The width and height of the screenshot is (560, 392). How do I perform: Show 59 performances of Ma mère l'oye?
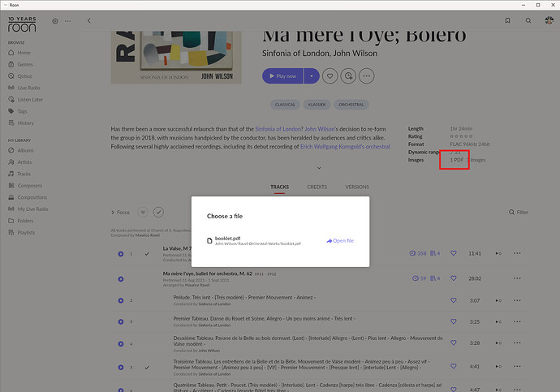tap(419, 278)
